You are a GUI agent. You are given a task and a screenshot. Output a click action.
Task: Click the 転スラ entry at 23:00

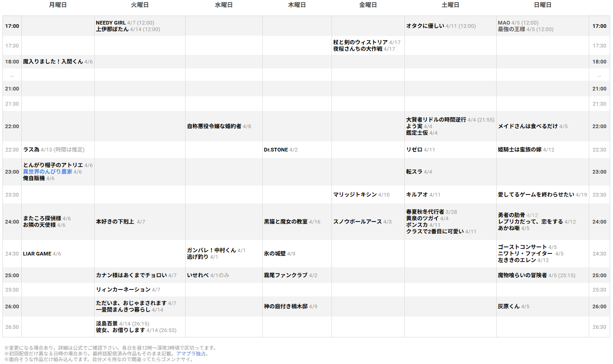coord(414,172)
